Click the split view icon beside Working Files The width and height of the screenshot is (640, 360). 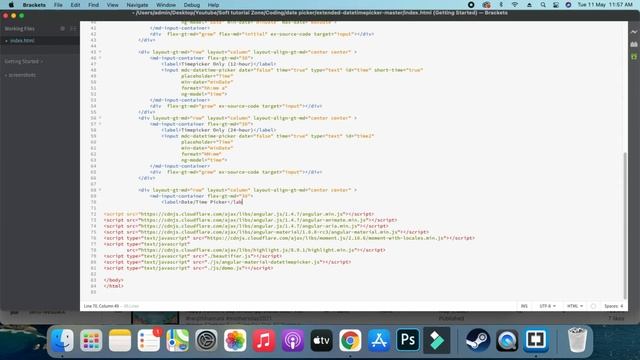tap(73, 29)
